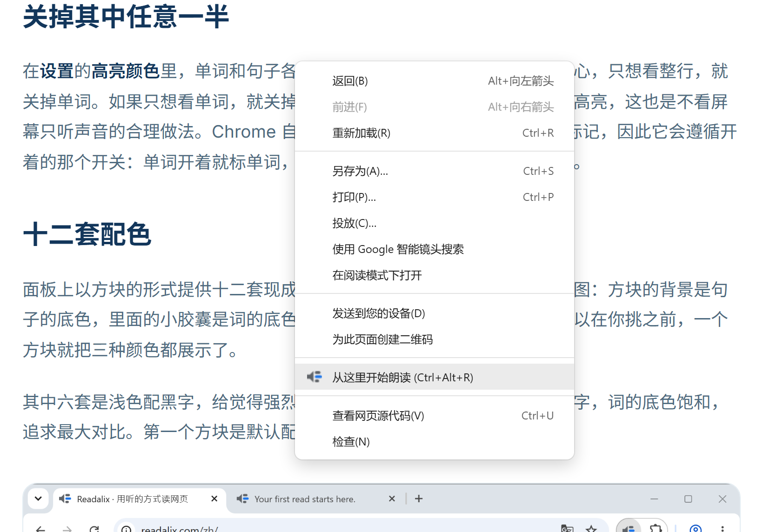The width and height of the screenshot is (763, 532).
Task: Click the greyed 前进(F) menu entry
Action: (435, 107)
